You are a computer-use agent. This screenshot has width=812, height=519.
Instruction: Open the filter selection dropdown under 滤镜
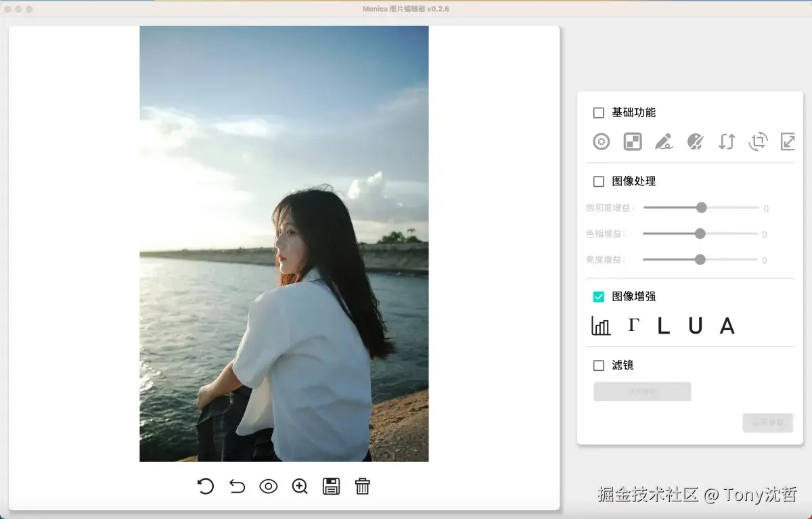coord(641,391)
